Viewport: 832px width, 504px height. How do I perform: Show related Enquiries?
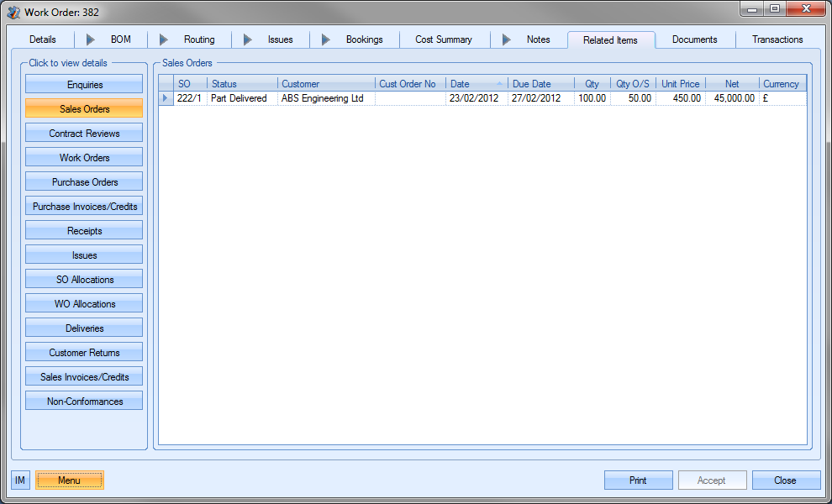pyautogui.click(x=84, y=84)
